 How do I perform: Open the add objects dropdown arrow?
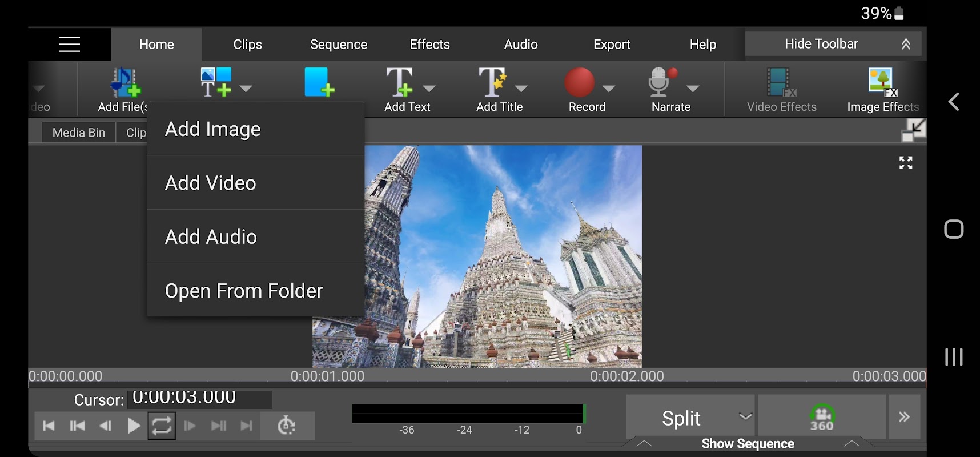(246, 89)
